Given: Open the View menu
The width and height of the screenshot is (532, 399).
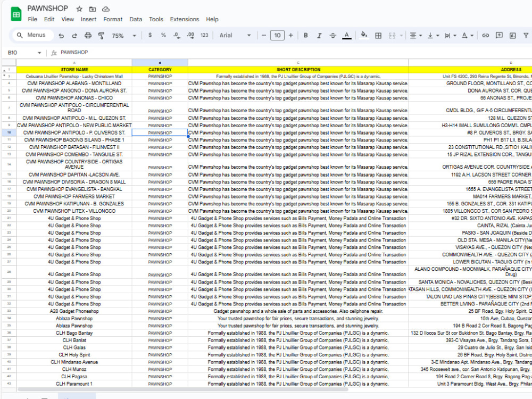Looking at the screenshot, I should [x=68, y=19].
